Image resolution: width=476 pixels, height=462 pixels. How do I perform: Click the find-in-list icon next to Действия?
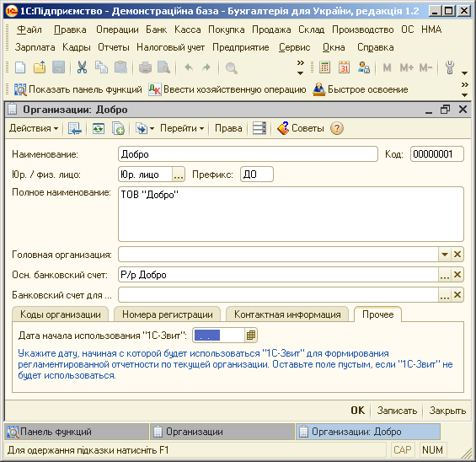(x=75, y=128)
